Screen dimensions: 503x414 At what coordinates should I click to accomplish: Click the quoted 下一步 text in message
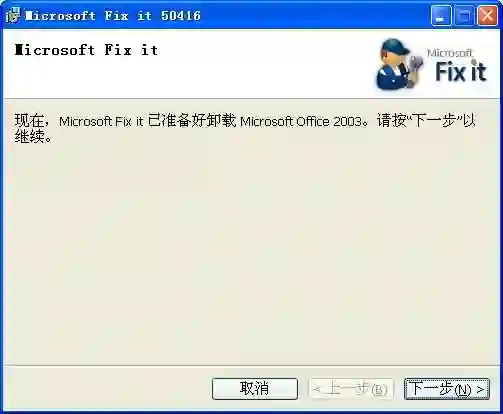434,120
